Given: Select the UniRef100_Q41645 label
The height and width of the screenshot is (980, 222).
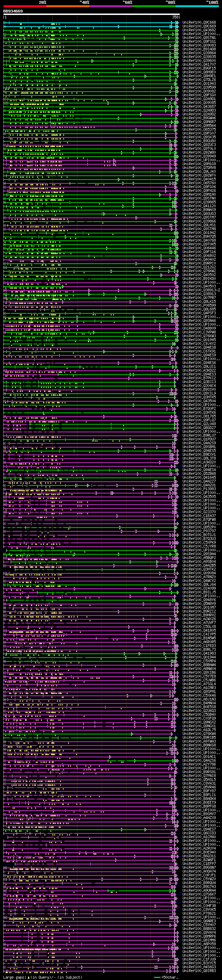Looking at the screenshot, I should pyautogui.click(x=199, y=477).
